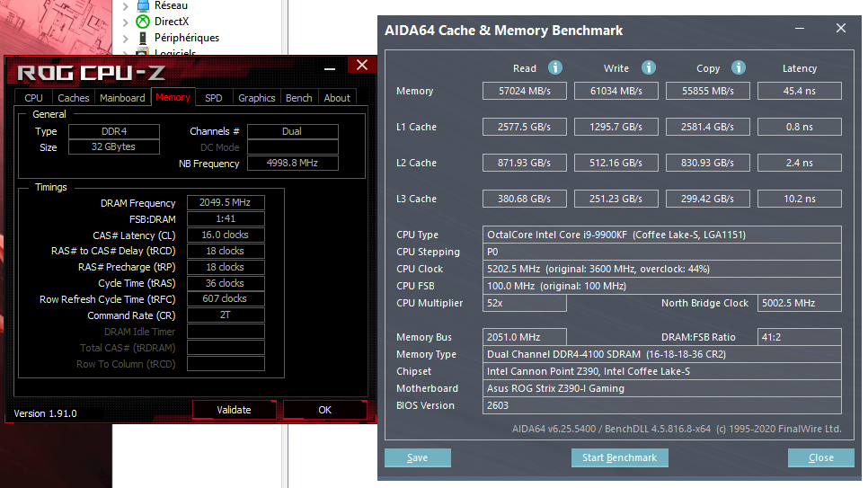
Task: Click the Read info icon in AIDA64
Action: (554, 67)
